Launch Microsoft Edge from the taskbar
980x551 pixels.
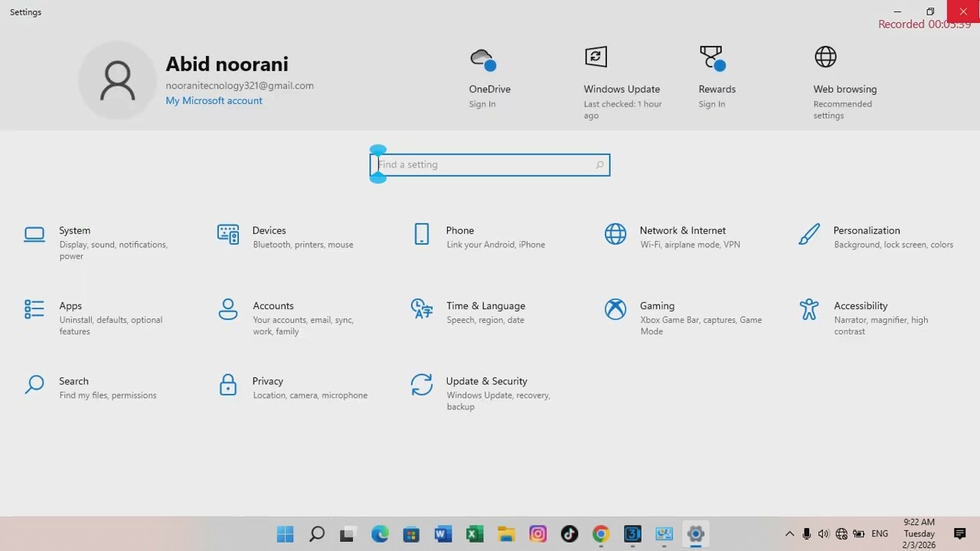(380, 534)
